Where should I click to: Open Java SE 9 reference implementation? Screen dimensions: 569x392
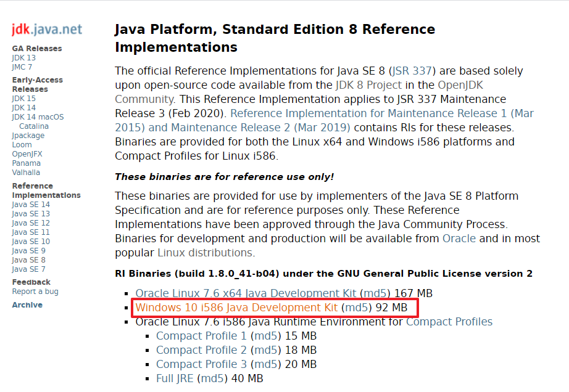28,251
